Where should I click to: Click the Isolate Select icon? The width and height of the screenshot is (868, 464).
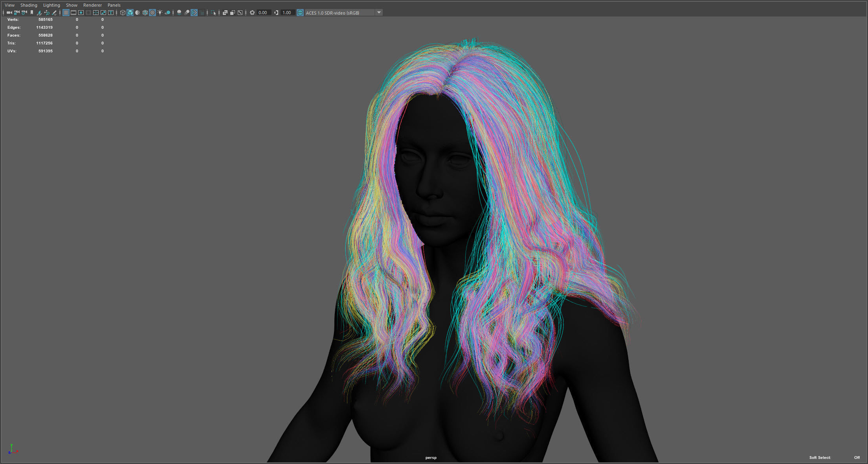click(213, 13)
